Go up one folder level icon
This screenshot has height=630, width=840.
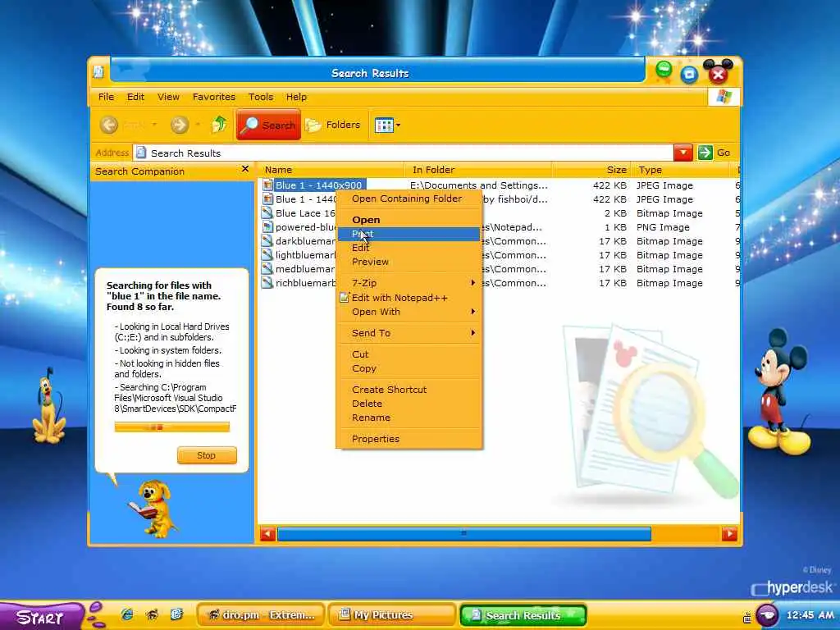click(x=219, y=125)
